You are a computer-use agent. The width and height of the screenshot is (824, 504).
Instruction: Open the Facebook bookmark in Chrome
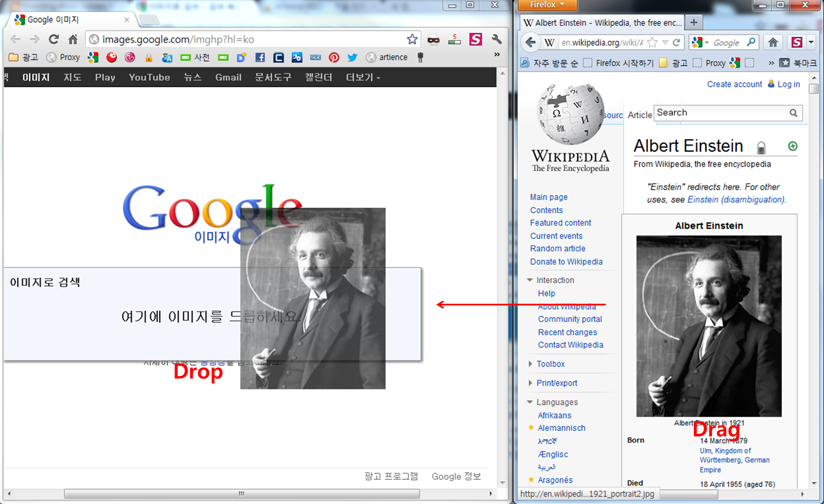click(x=260, y=57)
